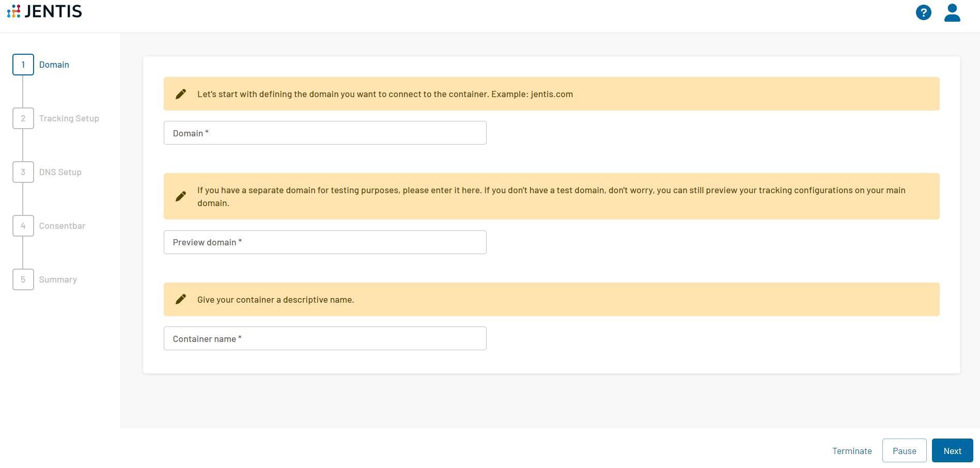Image resolution: width=980 pixels, height=468 pixels.
Task: Click the yellow banner mentioning jentis.com
Action: point(384,93)
